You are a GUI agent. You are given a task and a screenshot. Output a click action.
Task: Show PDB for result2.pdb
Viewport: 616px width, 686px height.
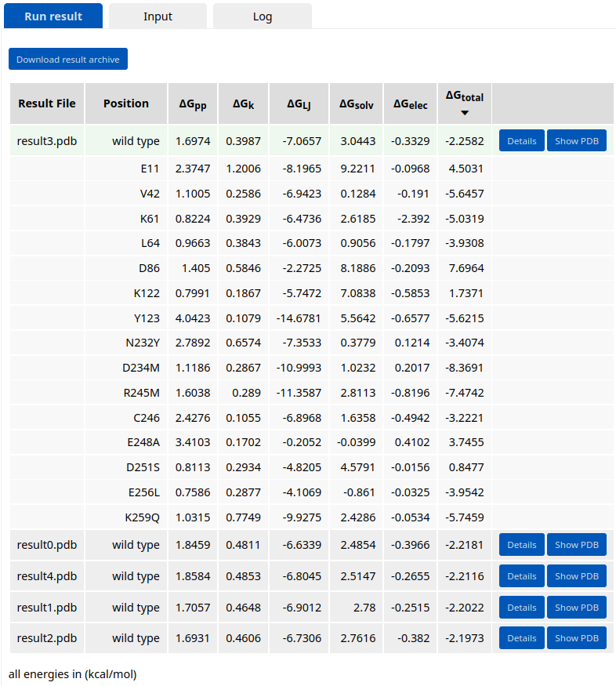point(576,638)
